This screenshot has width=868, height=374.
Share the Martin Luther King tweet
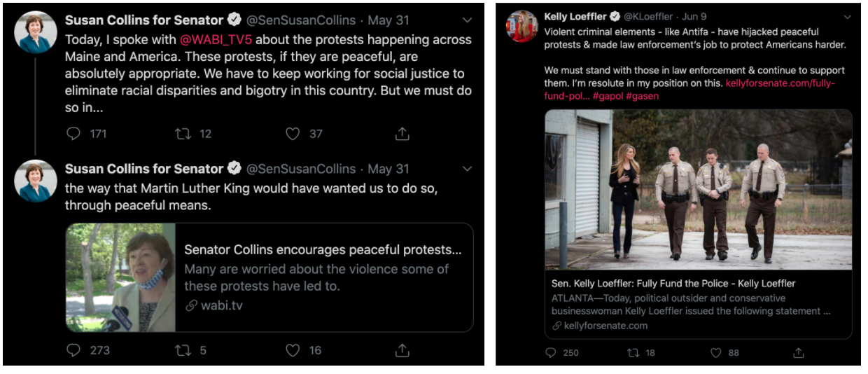pyautogui.click(x=402, y=349)
